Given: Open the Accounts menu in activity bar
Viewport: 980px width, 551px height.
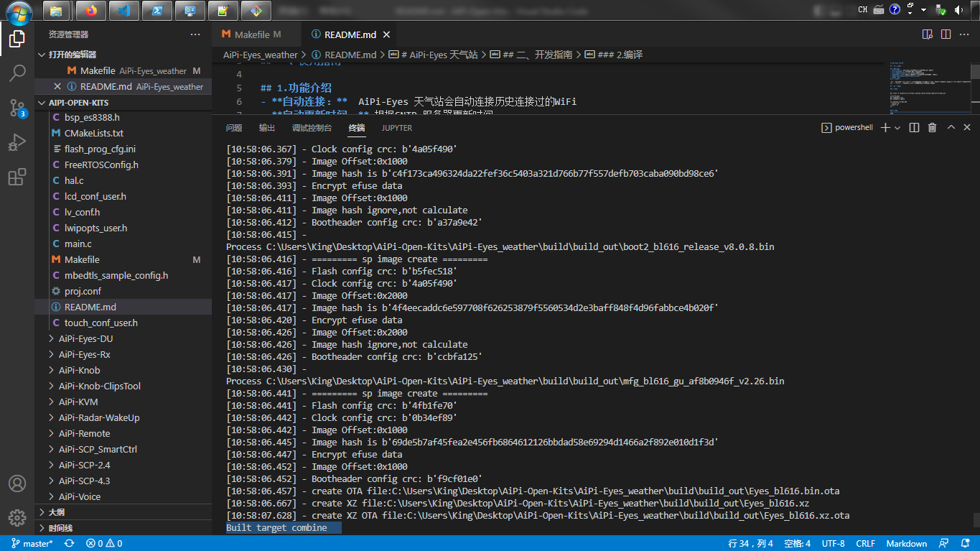Looking at the screenshot, I should (x=17, y=483).
